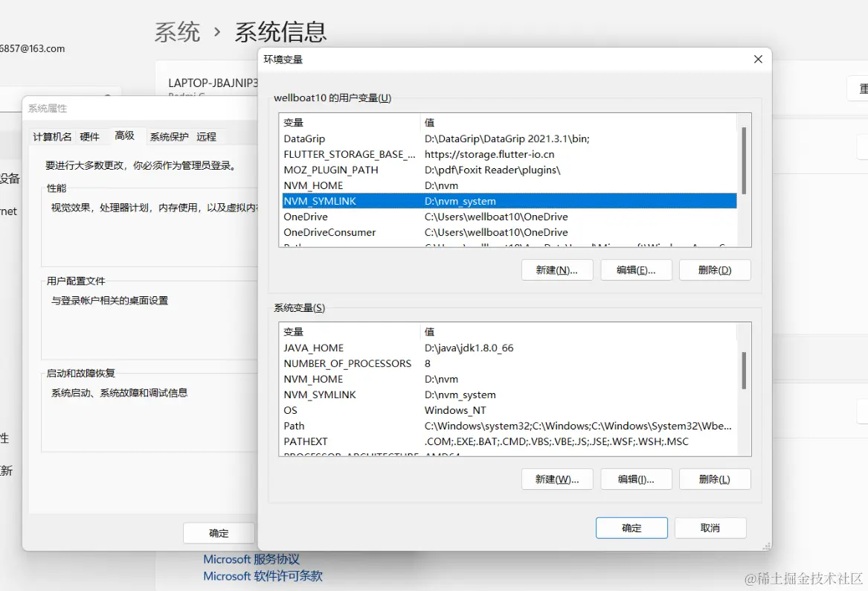Close the 环境变量 dialog
Image resolution: width=868 pixels, height=591 pixels.
(758, 60)
